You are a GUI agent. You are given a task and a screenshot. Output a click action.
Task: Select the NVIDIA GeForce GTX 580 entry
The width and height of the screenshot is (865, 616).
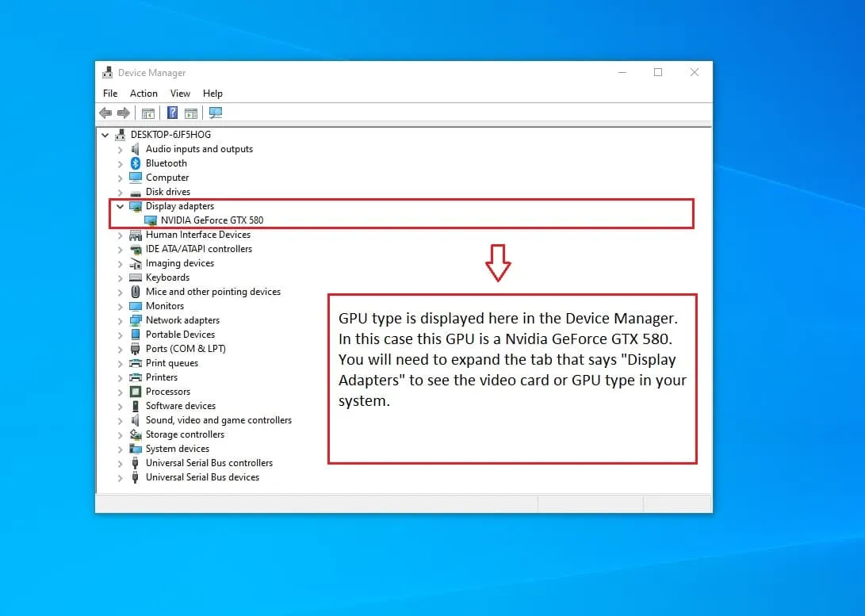pyautogui.click(x=212, y=220)
